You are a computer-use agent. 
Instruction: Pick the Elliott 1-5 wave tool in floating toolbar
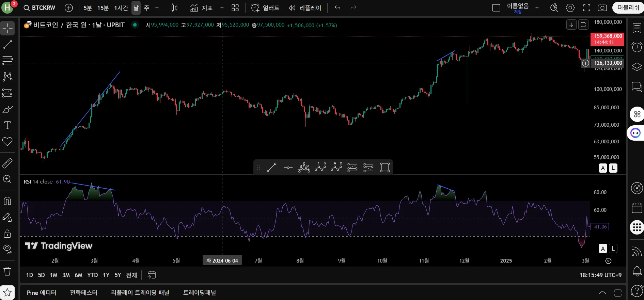[x=320, y=167]
